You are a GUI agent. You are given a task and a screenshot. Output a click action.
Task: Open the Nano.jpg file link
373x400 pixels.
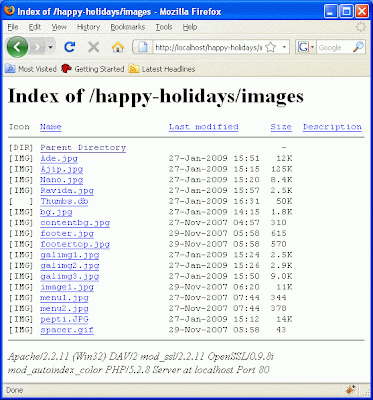(62, 180)
